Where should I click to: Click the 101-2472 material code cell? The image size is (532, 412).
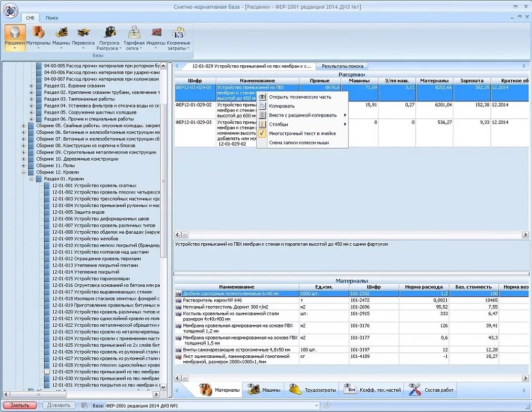pos(374,301)
